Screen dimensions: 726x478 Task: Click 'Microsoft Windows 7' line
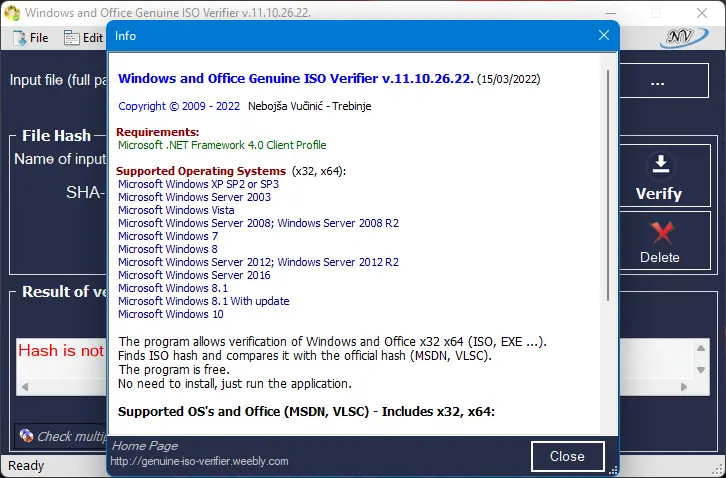pos(168,236)
